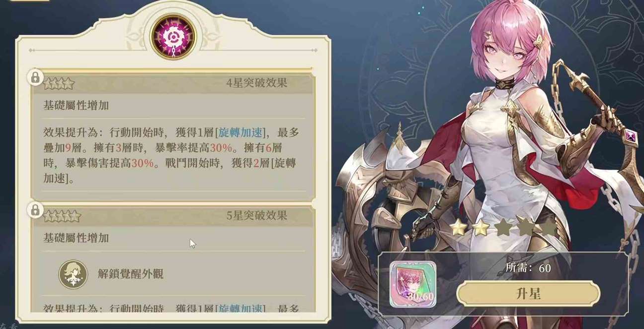This screenshot has width=644, height=329.
Task: Open the first blue 旋轉加速 link in 4-star effect
Action: pyautogui.click(x=241, y=132)
